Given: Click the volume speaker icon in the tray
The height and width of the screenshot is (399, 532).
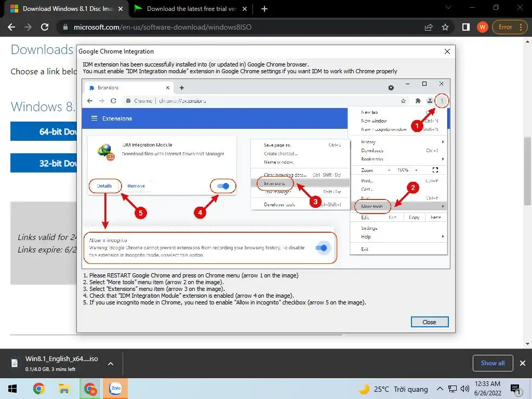Looking at the screenshot, I should pyautogui.click(x=465, y=389).
